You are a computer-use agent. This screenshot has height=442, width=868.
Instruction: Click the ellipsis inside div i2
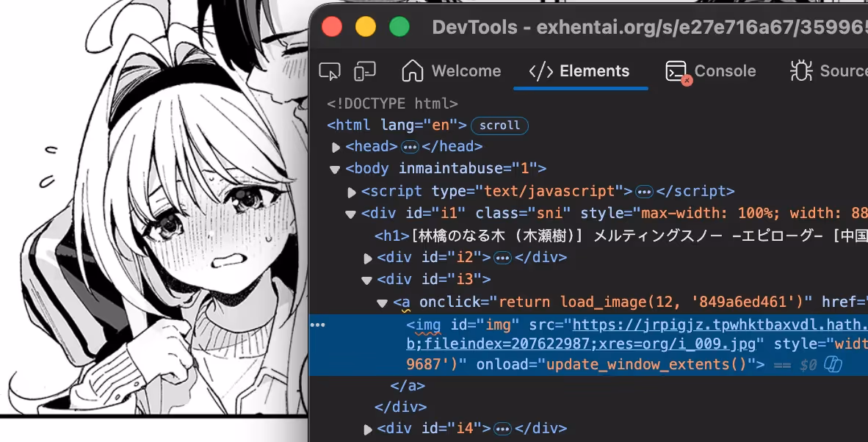point(502,258)
